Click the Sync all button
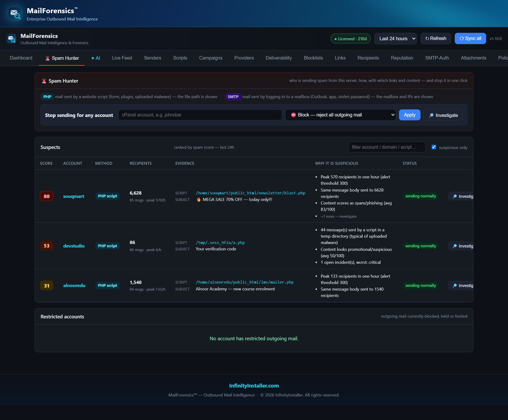 (470, 38)
